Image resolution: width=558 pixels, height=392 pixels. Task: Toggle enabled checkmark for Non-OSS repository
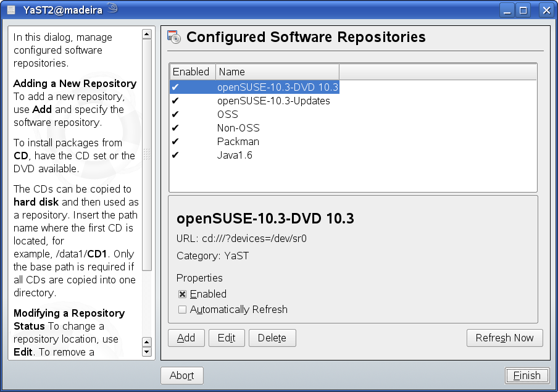175,128
